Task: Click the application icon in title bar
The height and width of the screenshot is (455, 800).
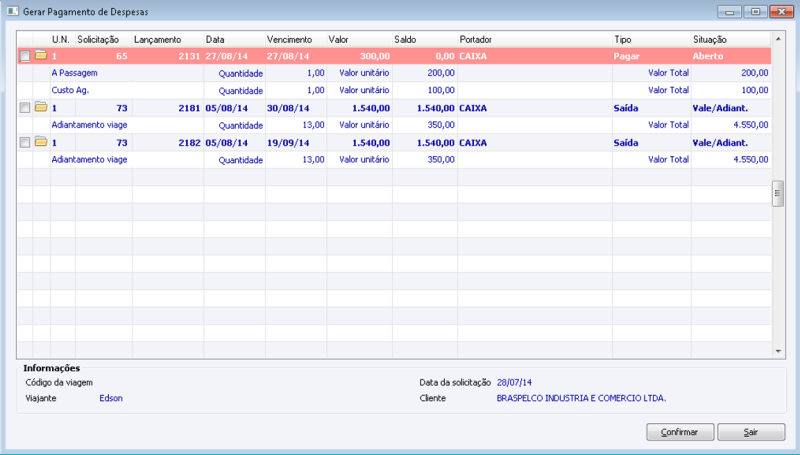Action: [x=13, y=11]
